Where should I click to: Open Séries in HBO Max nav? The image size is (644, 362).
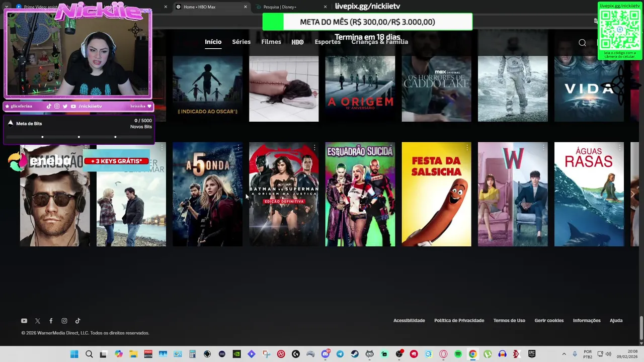coord(241,42)
